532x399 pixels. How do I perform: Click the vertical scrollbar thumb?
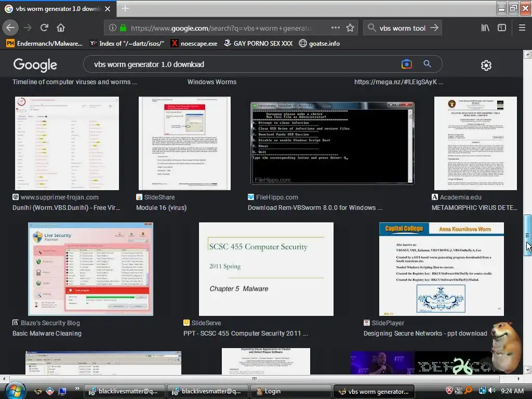527,235
